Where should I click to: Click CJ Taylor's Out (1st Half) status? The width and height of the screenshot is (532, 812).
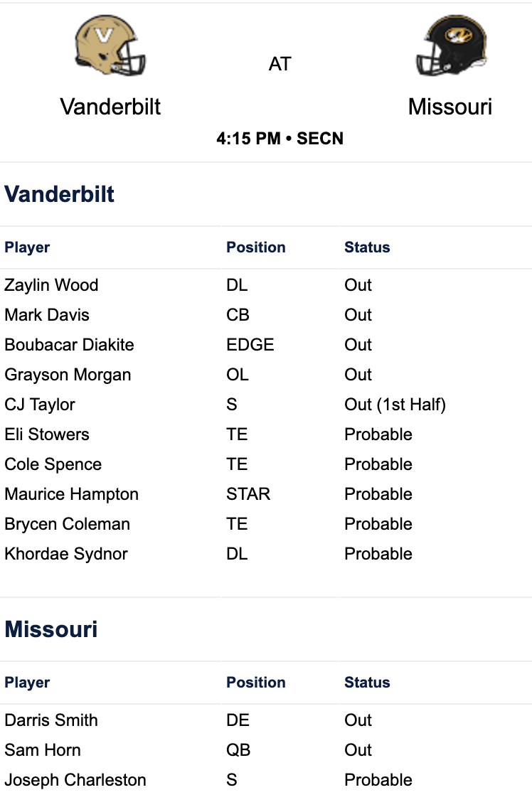tap(395, 405)
